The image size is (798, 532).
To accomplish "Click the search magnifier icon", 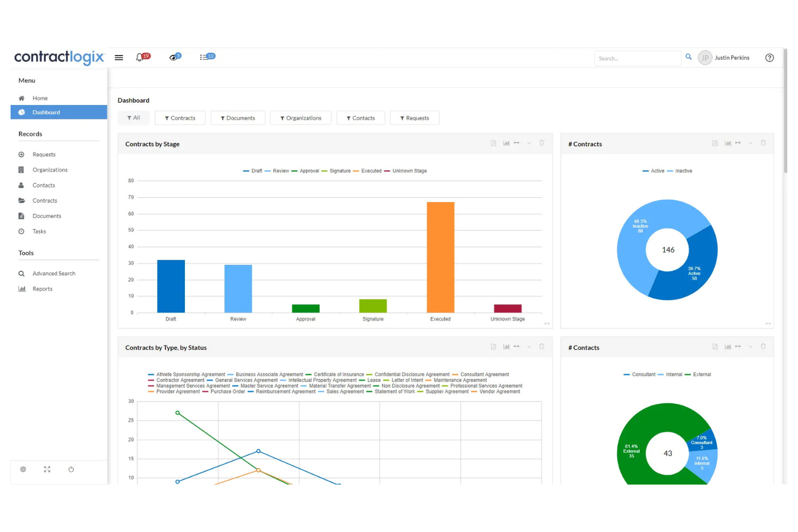I will point(689,57).
